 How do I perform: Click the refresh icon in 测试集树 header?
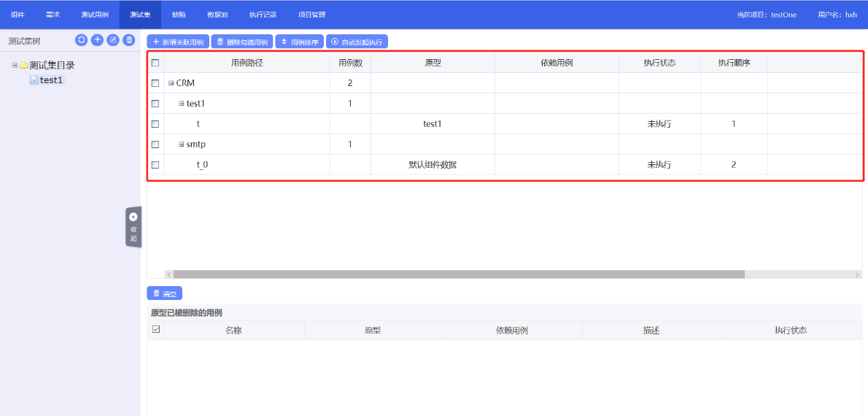click(x=81, y=40)
